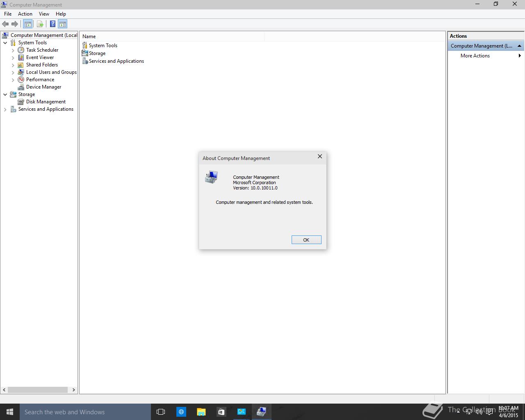Screen dimensions: 525x420
Task: Click OK in About Computer Management dialog
Action: tap(306, 240)
